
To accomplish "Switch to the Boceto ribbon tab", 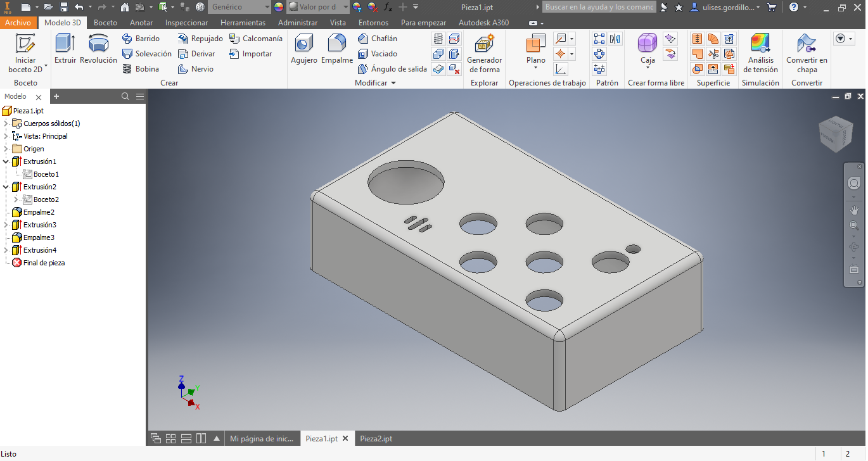I will coord(105,22).
